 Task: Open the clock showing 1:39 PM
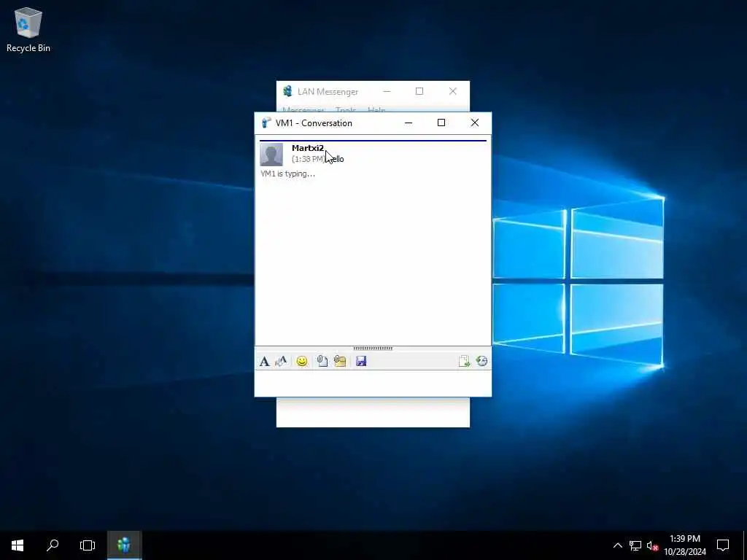coord(685,545)
